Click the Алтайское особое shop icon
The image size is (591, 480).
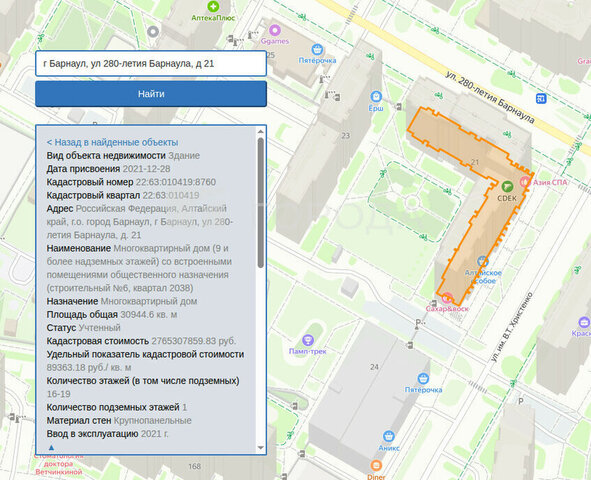pyautogui.click(x=482, y=261)
